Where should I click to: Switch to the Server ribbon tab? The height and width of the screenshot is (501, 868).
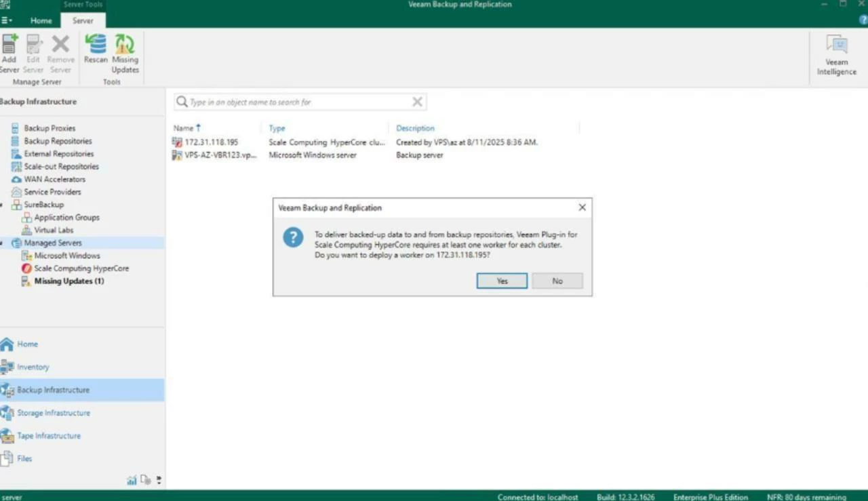pos(83,20)
